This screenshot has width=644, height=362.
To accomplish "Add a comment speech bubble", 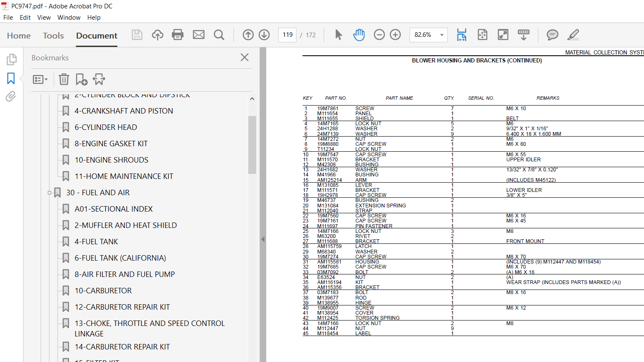I will click(x=553, y=35).
